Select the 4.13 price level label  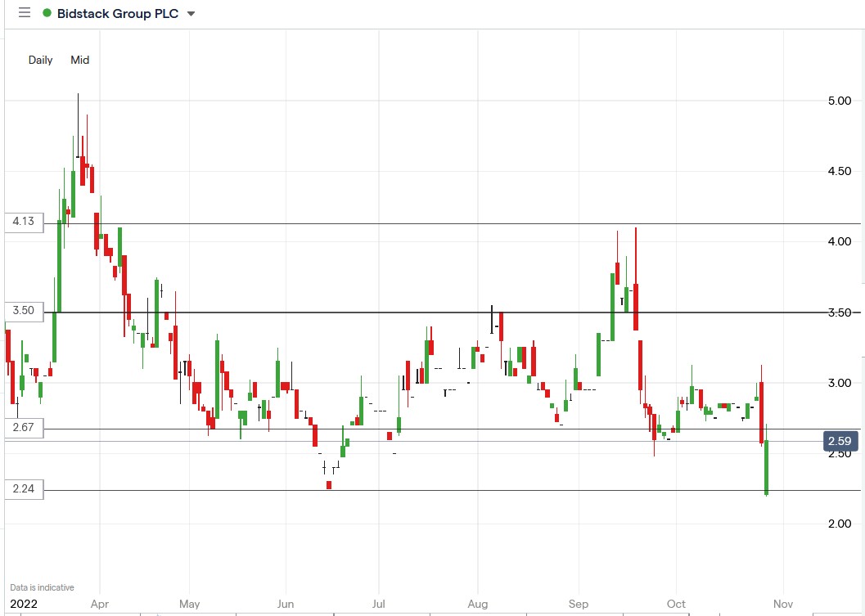[x=22, y=223]
